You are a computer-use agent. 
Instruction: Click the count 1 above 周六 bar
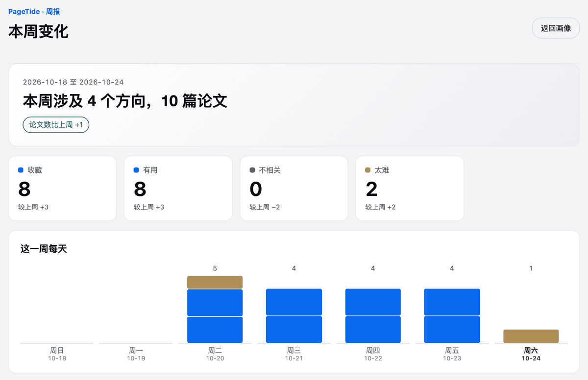coord(531,268)
